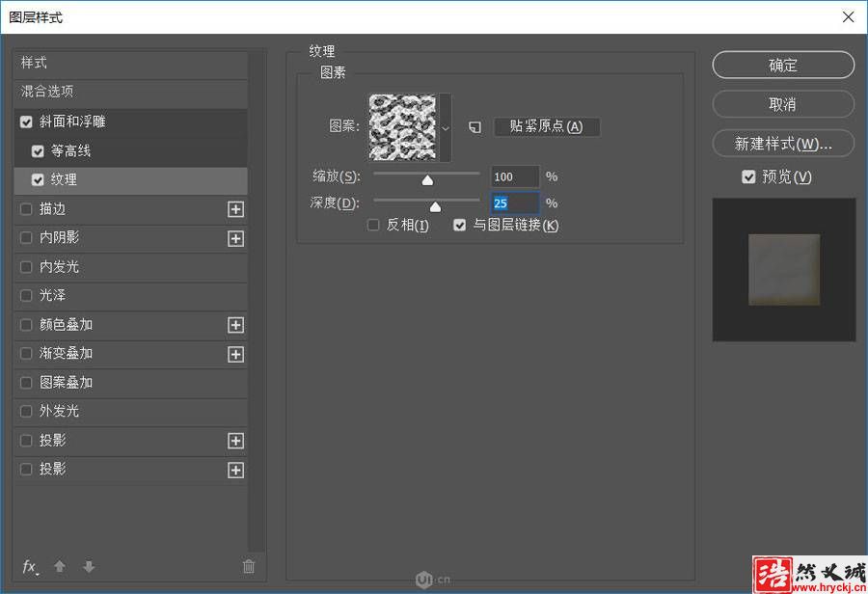Viewport: 868px width, 594px height.
Task: Uncheck 等高线 checkbox
Action: click(x=38, y=151)
